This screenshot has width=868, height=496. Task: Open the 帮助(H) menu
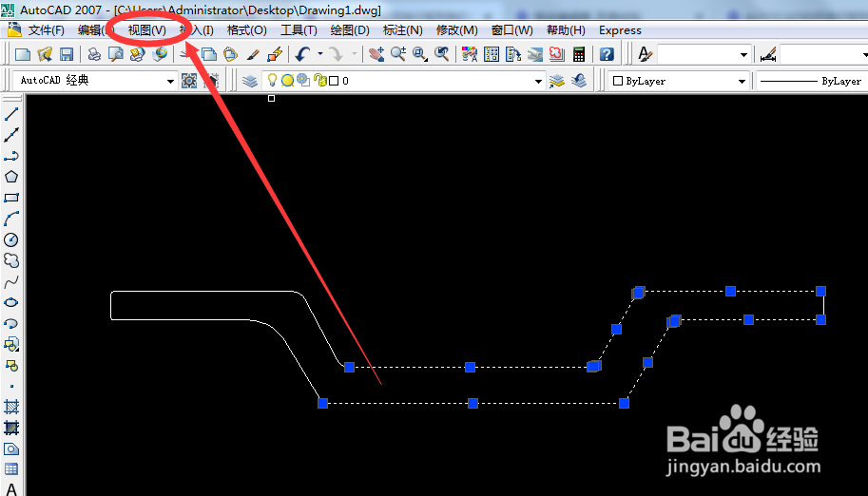click(x=566, y=29)
